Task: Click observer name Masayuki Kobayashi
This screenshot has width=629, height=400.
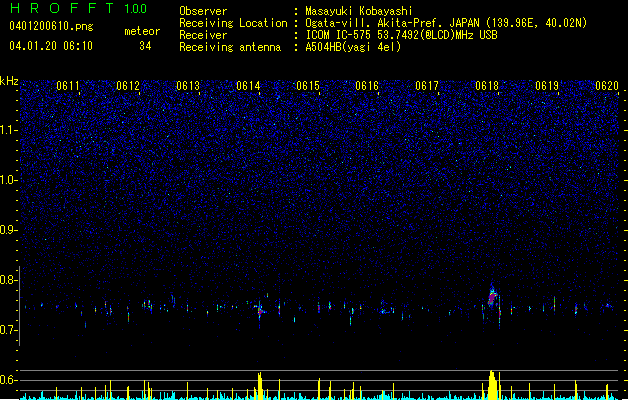Action: pyautogui.click(x=359, y=11)
